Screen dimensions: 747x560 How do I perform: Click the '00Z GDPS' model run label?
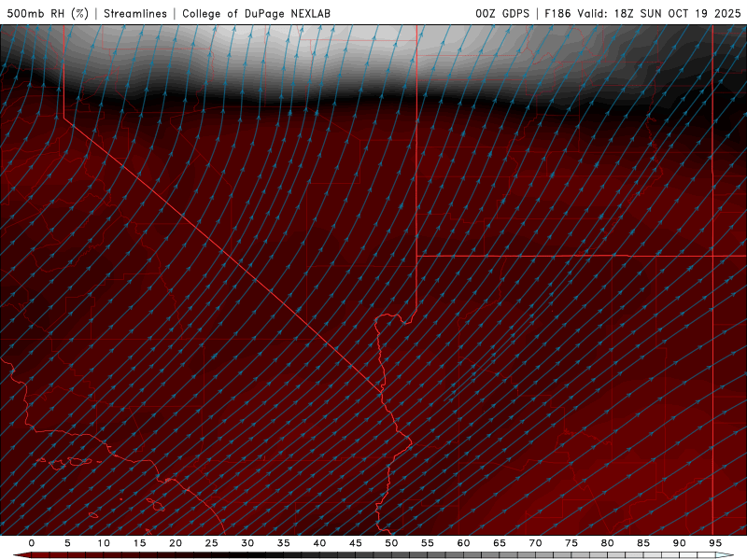(x=502, y=13)
